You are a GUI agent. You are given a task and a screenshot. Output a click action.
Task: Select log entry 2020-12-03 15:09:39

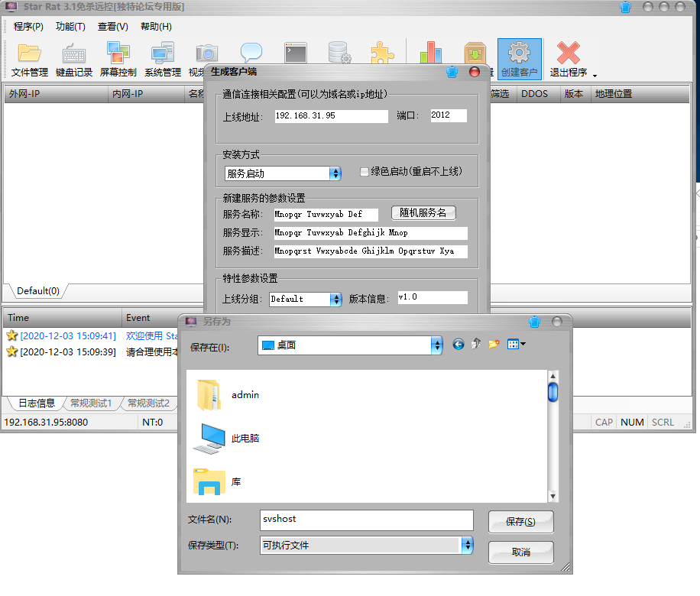92,351
